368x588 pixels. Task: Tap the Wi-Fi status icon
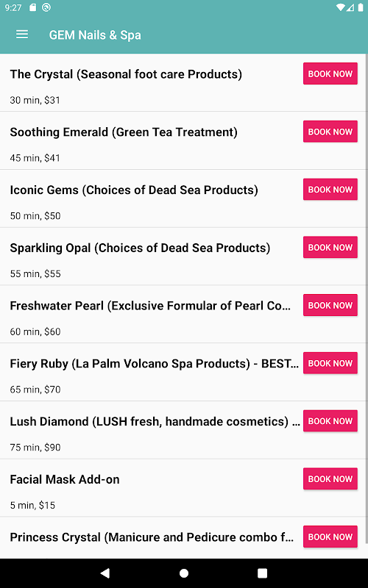coord(340,7)
